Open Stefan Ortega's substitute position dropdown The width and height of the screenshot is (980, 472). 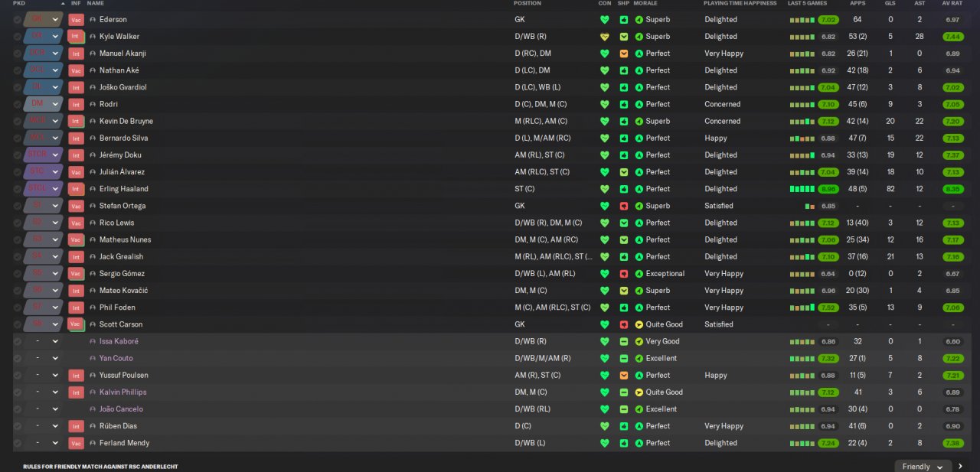(x=42, y=206)
